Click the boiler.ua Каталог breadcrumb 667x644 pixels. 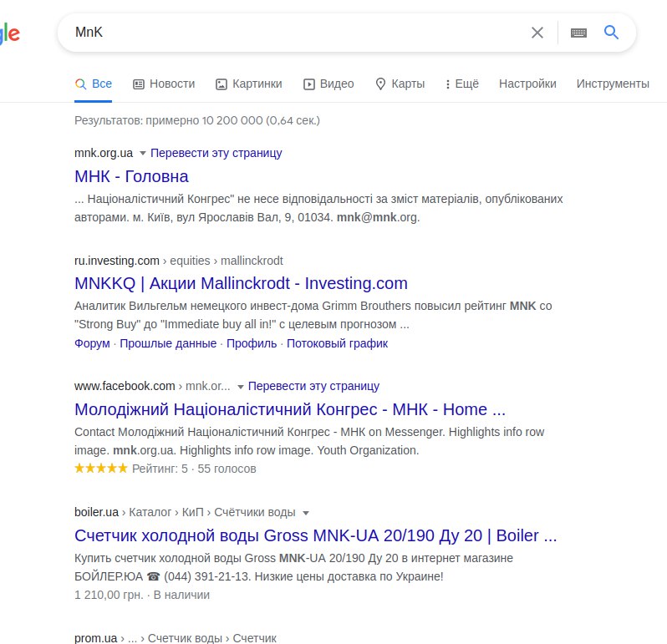(185, 512)
